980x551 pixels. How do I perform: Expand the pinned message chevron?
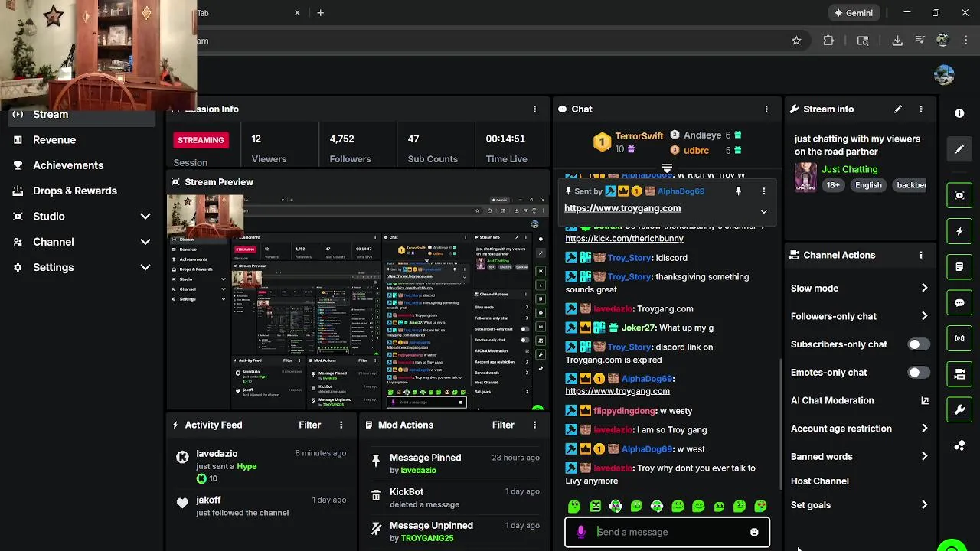click(x=763, y=211)
